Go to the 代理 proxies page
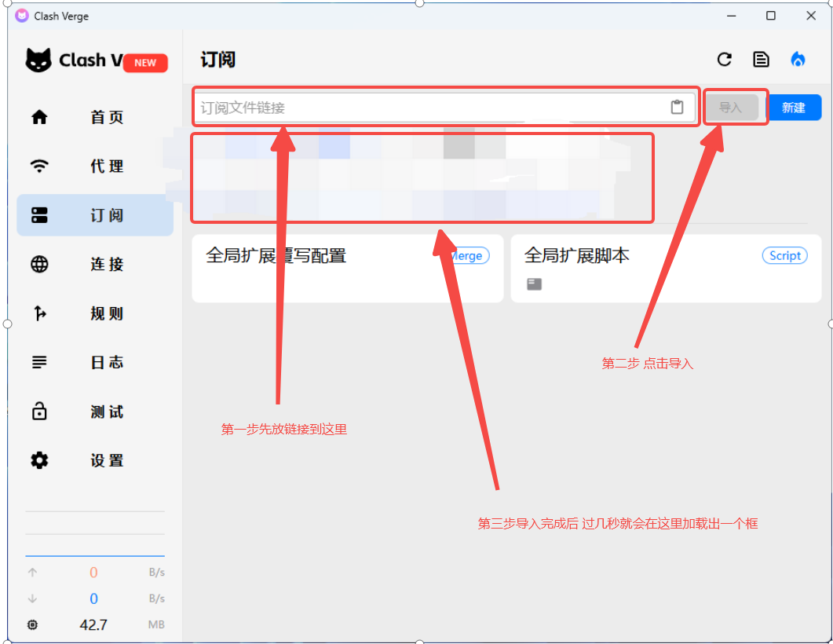 point(95,166)
